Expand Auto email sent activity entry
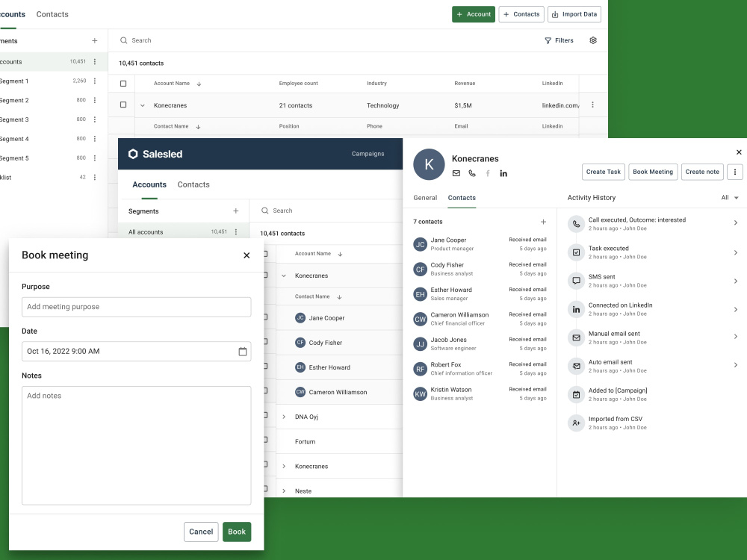 pyautogui.click(x=736, y=365)
